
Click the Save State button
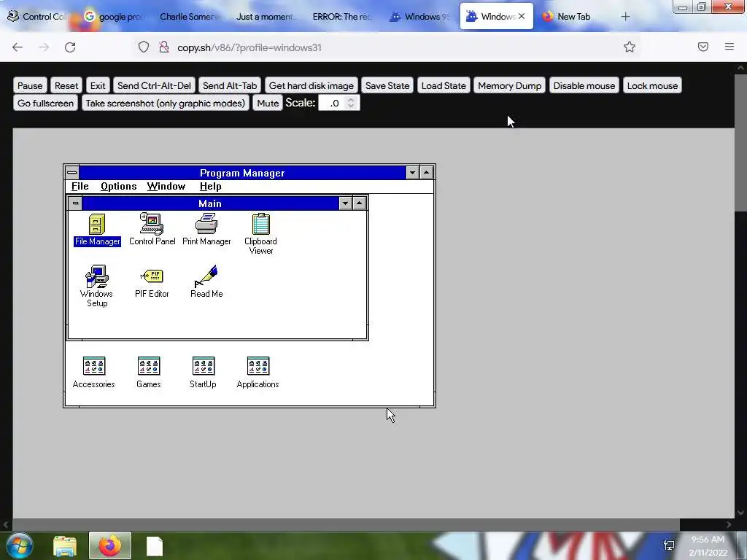tap(387, 86)
